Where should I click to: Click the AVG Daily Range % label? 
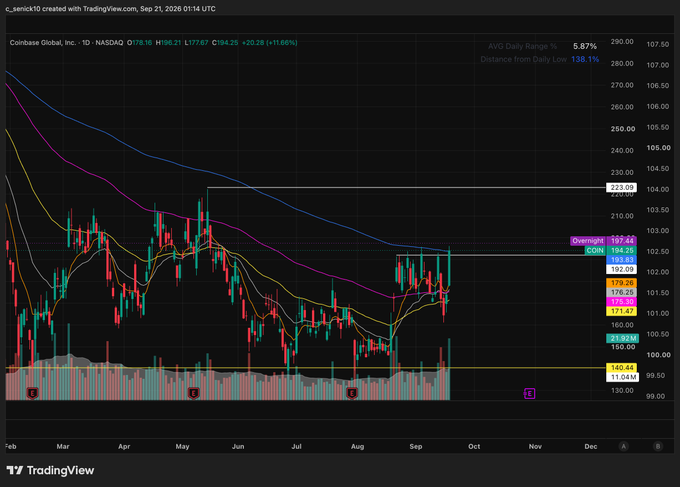pos(522,46)
